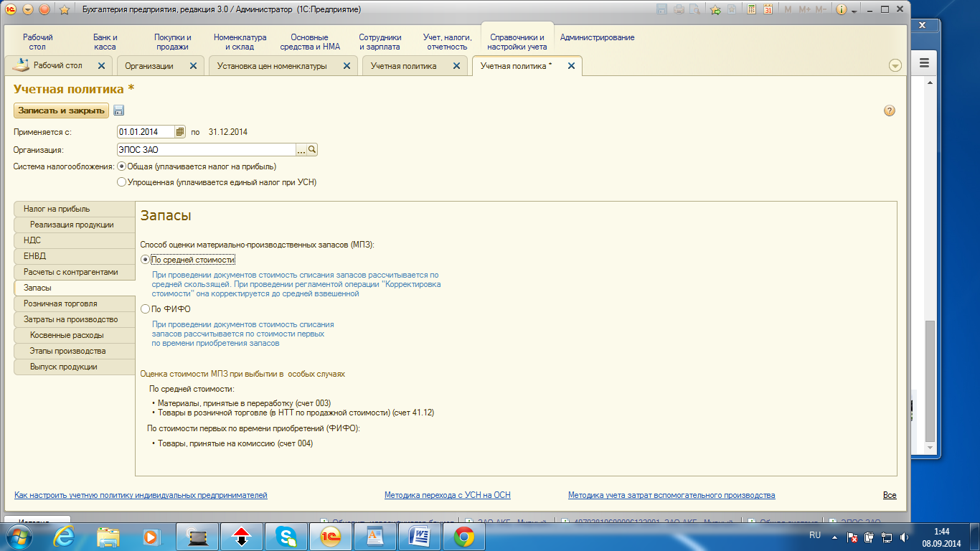980x551 pixels.
Task: Click the grayed save diskette in title bar
Action: [661, 9]
